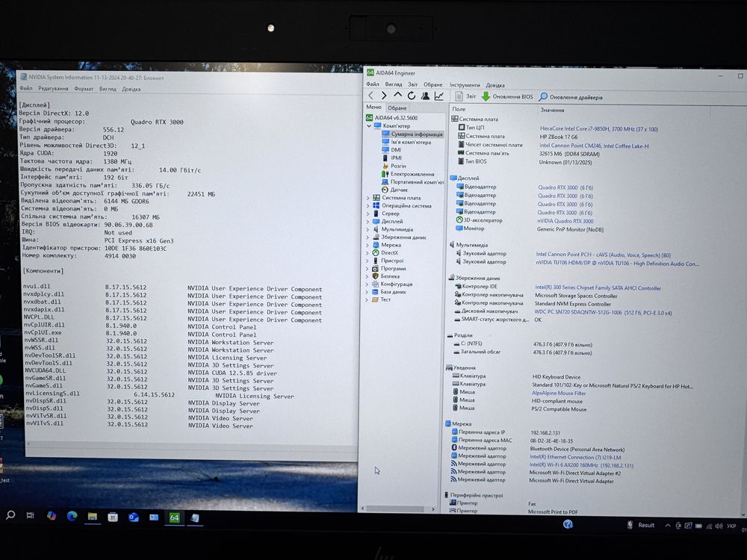Expand the DirectX tree node
This screenshot has width=747, height=560.
[368, 253]
